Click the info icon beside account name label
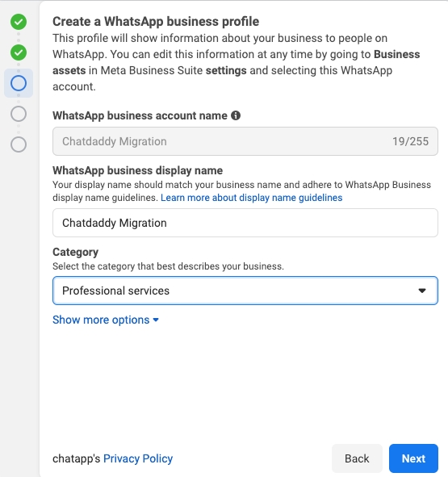 [x=236, y=115]
